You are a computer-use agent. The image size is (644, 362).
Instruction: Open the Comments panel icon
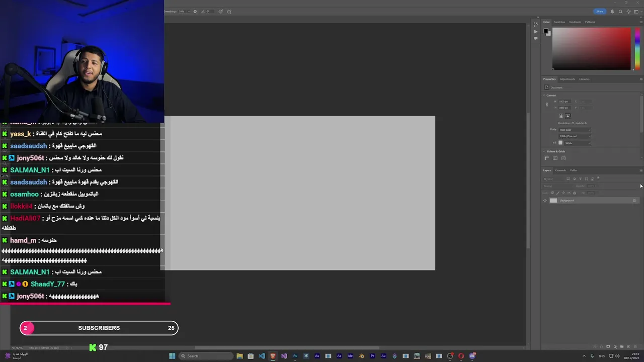pyautogui.click(x=536, y=39)
